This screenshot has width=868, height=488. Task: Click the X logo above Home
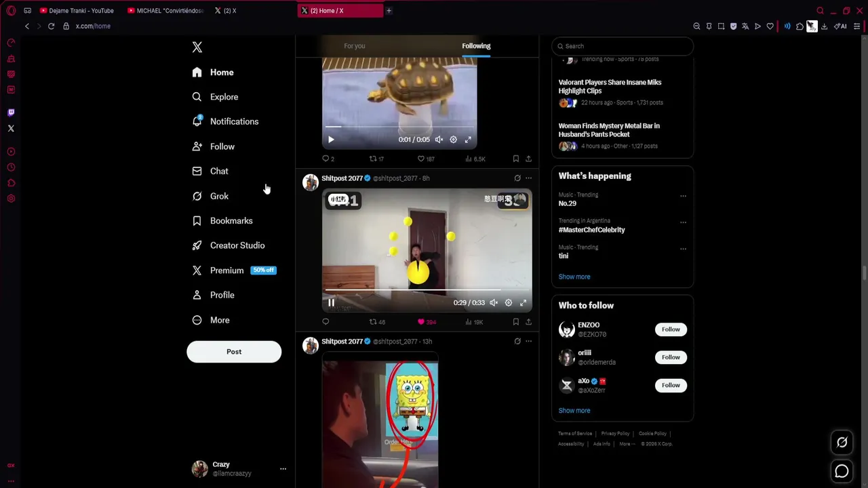coord(197,47)
